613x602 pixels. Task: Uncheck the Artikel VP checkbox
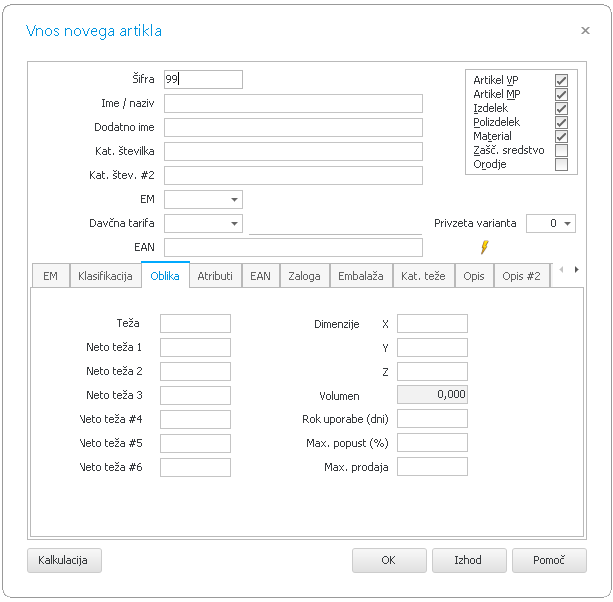pos(561,80)
